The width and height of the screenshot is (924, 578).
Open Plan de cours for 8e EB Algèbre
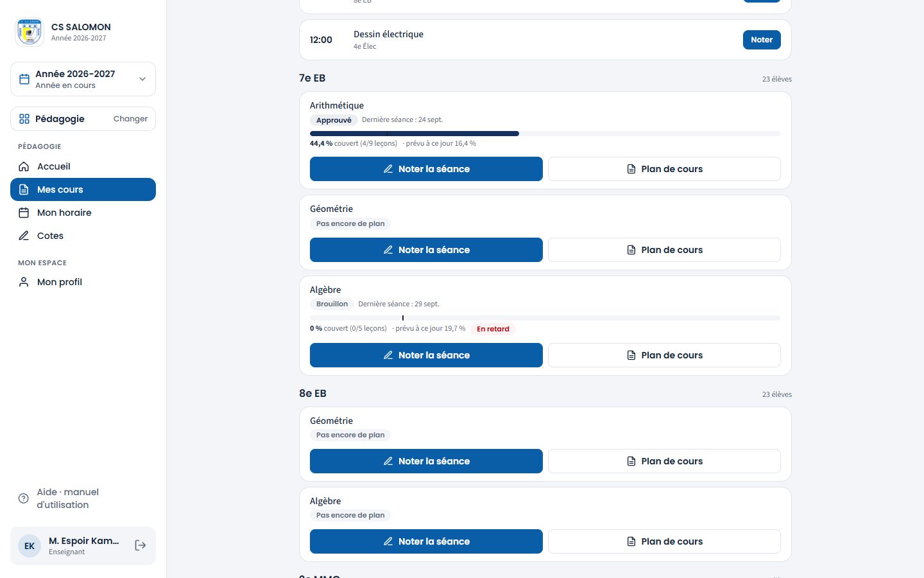tap(664, 541)
